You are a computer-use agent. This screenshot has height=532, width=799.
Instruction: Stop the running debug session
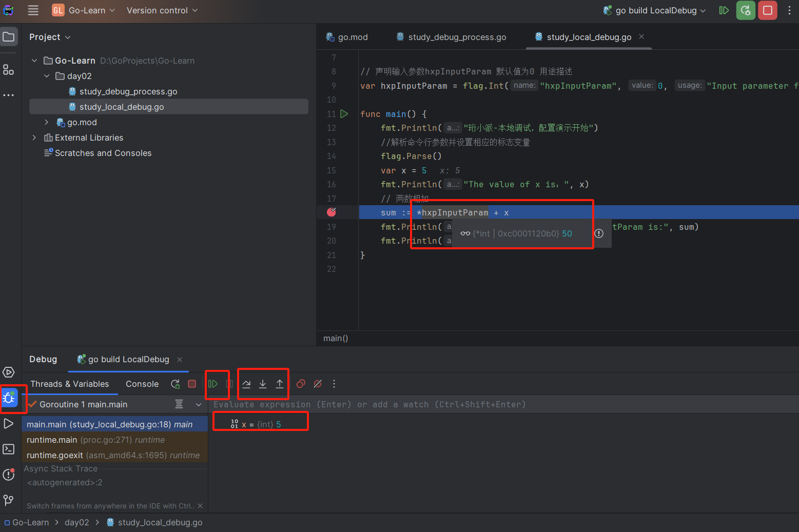point(192,384)
